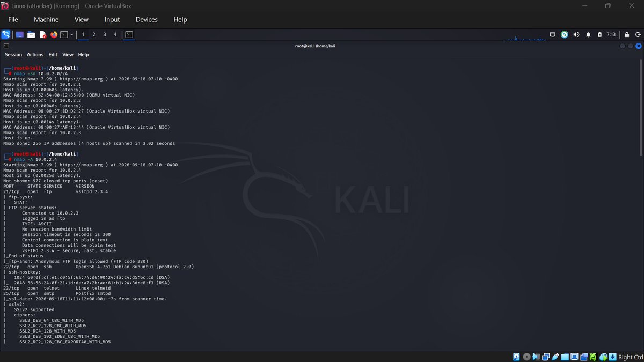
Task: Open the notifications bell icon
Action: [x=588, y=35]
